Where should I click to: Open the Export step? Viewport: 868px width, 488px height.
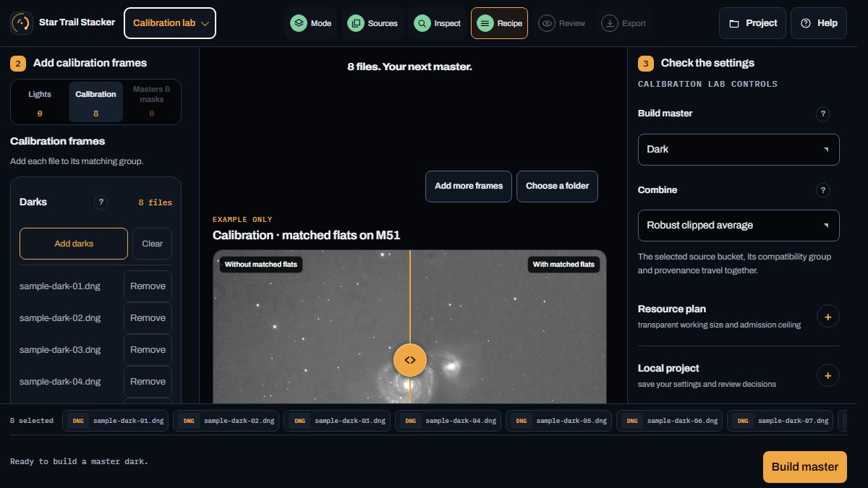pyautogui.click(x=624, y=23)
